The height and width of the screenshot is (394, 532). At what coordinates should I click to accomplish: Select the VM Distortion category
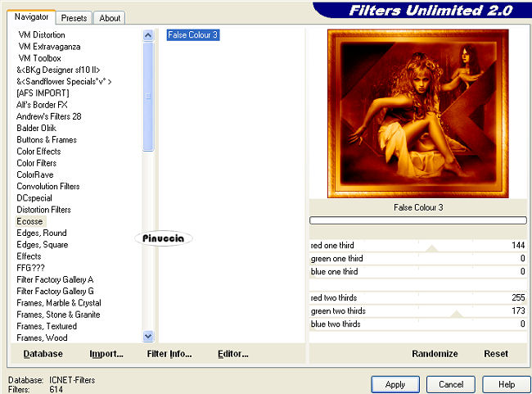(42, 34)
